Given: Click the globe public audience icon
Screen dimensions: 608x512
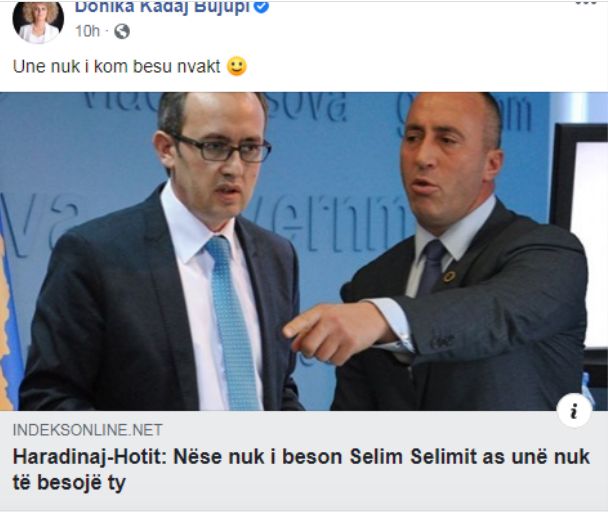Looking at the screenshot, I should (122, 31).
